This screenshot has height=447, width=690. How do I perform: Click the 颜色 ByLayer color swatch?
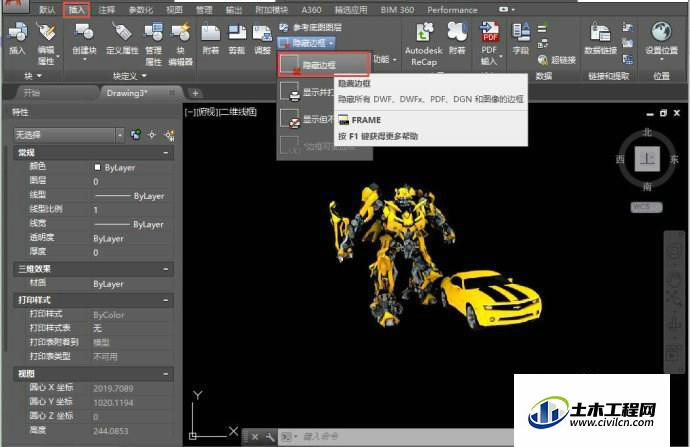point(98,167)
